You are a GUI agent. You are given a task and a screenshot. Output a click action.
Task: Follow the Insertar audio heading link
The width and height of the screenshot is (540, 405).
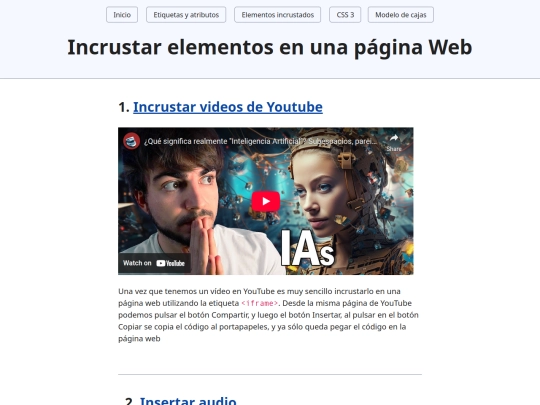188,401
